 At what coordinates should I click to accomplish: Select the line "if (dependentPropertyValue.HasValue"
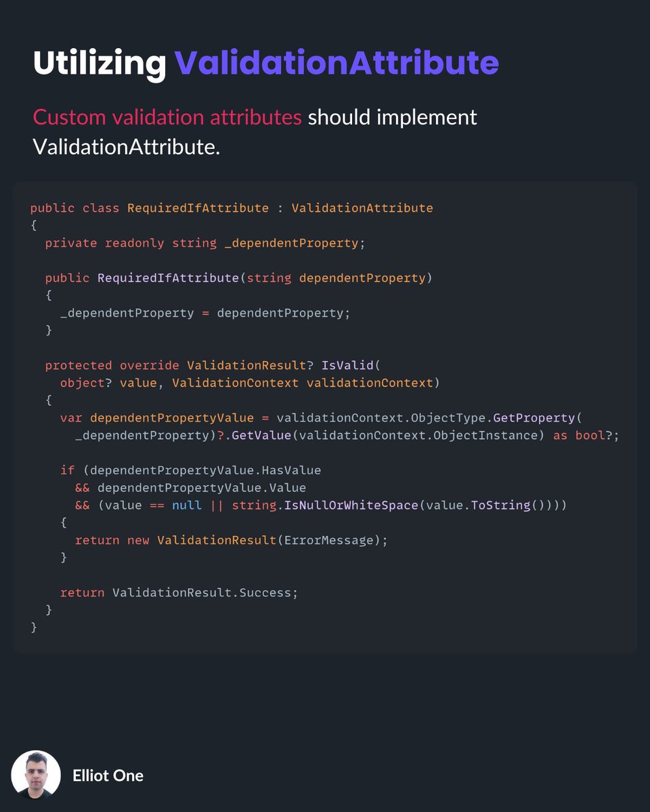click(x=190, y=470)
